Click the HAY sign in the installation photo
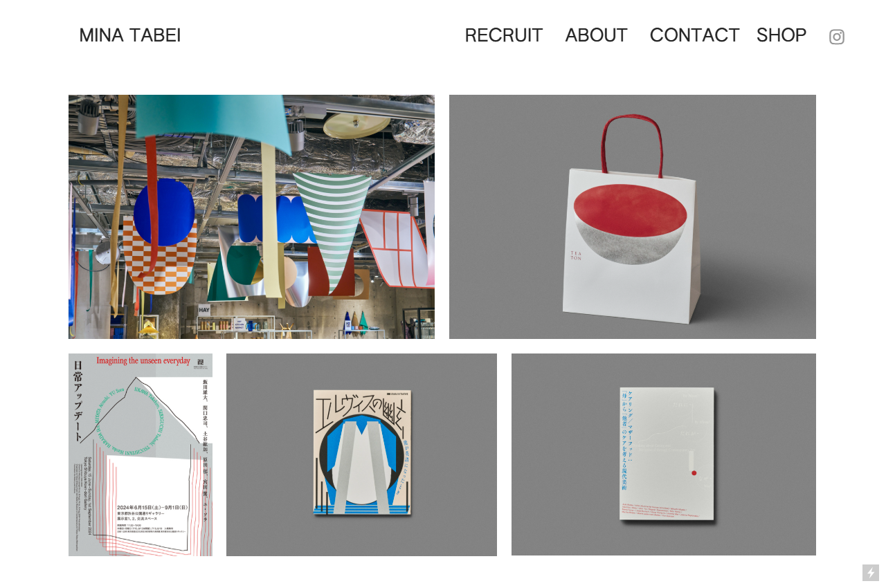This screenshot has width=886, height=588. 204,311
